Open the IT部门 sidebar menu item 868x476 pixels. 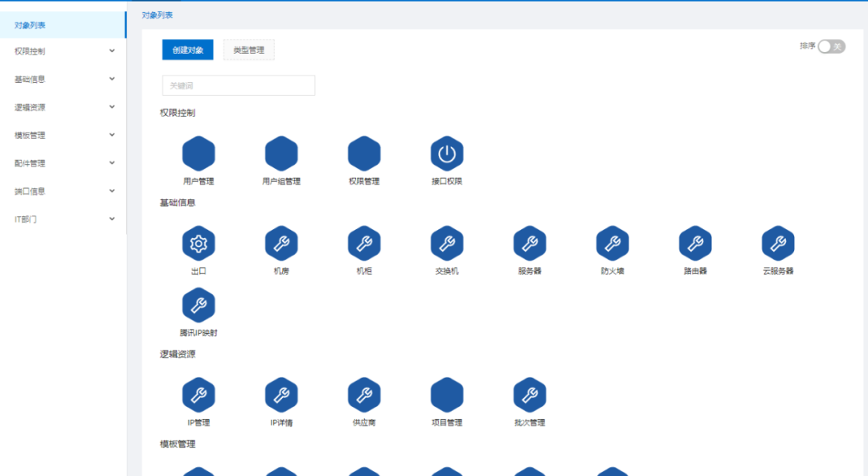[63, 220]
